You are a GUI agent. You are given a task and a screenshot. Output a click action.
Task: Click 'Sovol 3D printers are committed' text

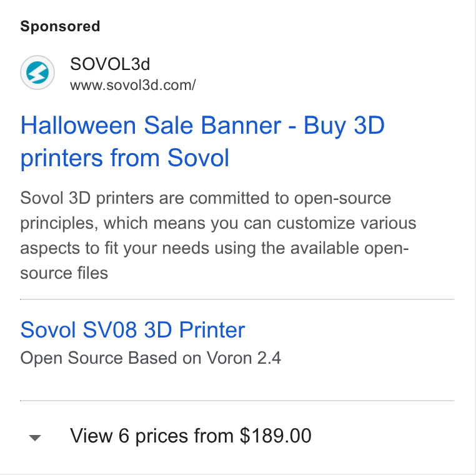(145, 198)
